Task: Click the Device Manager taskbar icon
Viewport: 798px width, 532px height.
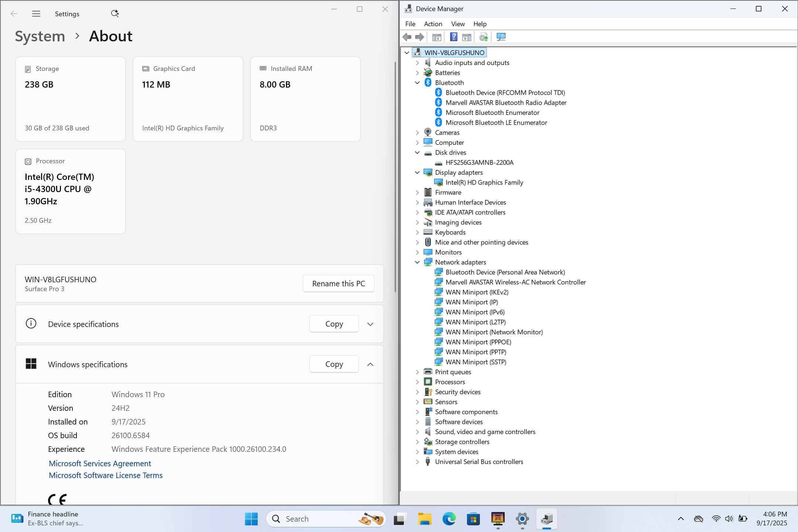Action: pos(547,519)
